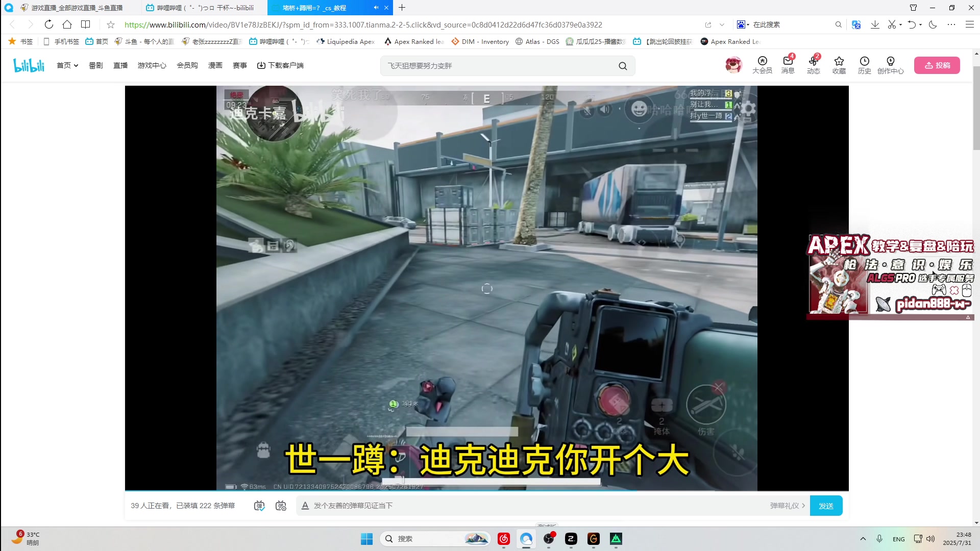Screen dimensions: 980x551
Task: Click the danmaku font style A icon
Action: tap(305, 506)
